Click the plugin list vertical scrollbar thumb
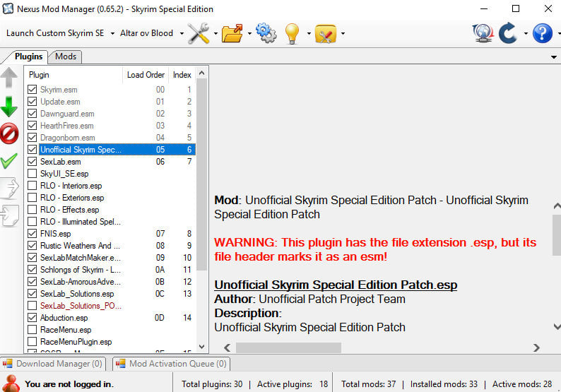561x392 pixels. 202,174
